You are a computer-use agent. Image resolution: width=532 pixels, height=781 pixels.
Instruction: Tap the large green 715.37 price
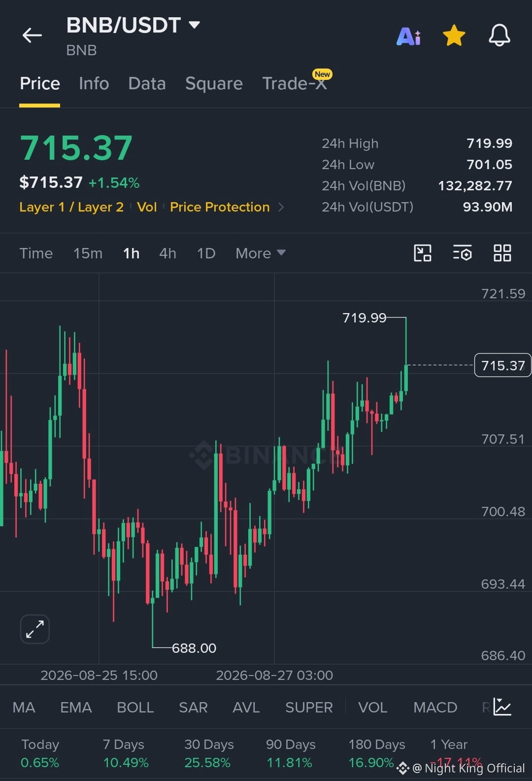(x=76, y=147)
